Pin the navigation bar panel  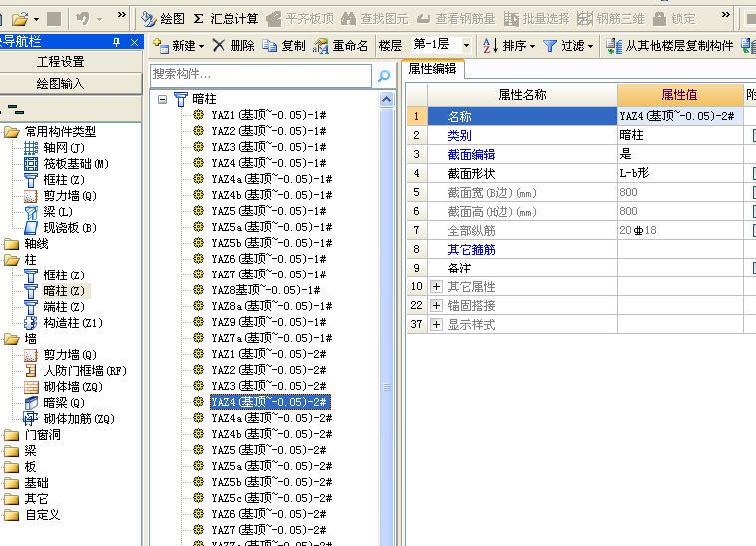click(116, 42)
